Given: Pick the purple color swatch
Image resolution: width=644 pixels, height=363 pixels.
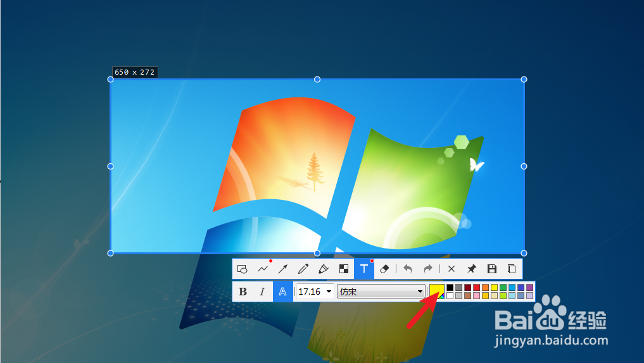Looking at the screenshot, I should pyautogui.click(x=530, y=288).
